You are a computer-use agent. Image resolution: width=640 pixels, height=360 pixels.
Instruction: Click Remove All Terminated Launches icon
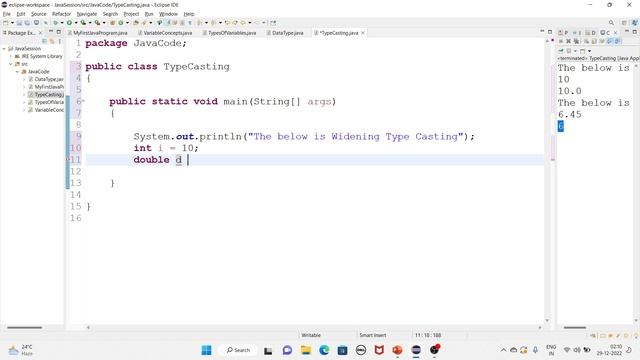[576, 41]
